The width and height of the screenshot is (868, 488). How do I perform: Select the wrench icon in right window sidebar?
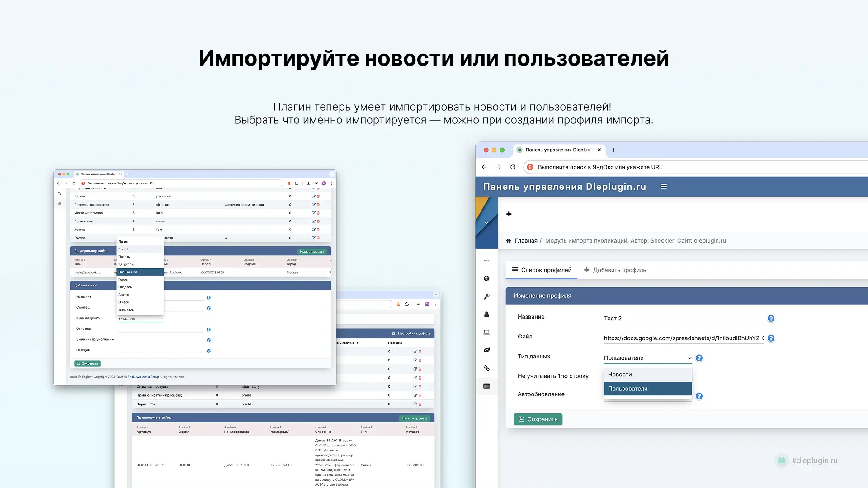(486, 296)
